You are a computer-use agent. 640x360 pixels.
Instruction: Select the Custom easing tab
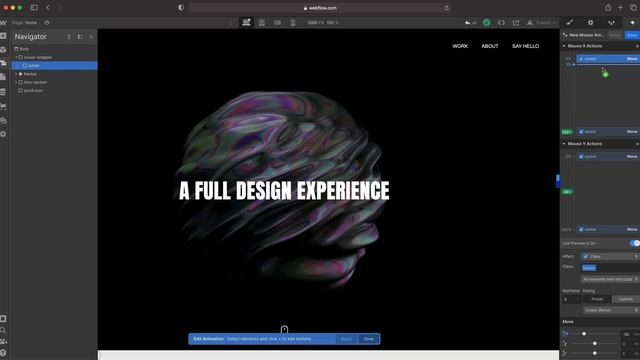coord(625,299)
